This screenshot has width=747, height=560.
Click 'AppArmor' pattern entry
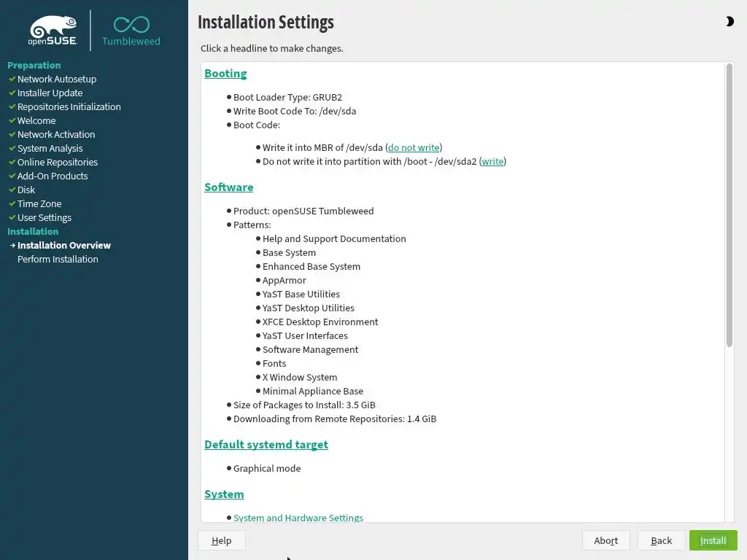(x=284, y=281)
